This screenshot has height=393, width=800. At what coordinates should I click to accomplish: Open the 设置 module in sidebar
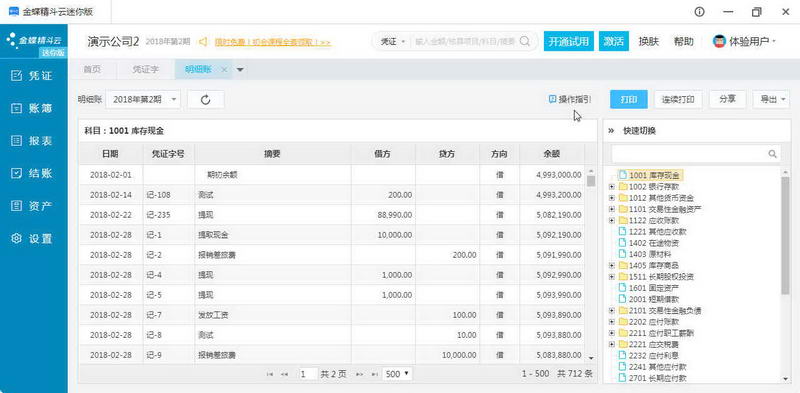click(x=33, y=238)
